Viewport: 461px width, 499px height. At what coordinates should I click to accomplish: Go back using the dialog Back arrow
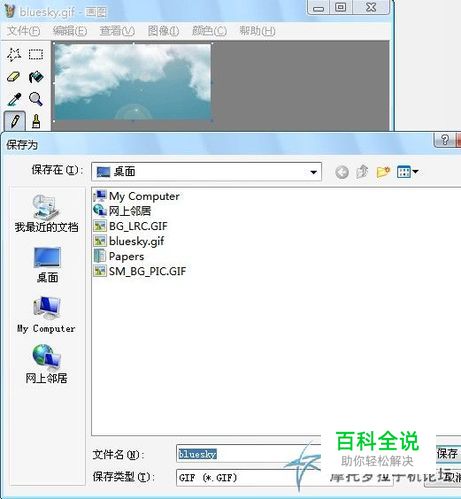click(x=342, y=172)
